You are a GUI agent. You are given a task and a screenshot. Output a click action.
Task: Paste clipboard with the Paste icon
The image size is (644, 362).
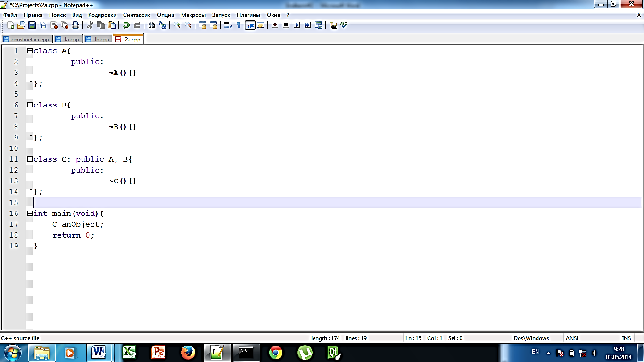point(111,25)
